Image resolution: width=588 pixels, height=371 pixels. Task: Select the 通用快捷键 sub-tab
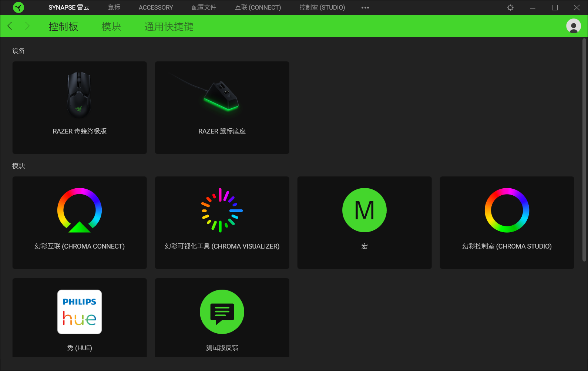pyautogui.click(x=169, y=27)
